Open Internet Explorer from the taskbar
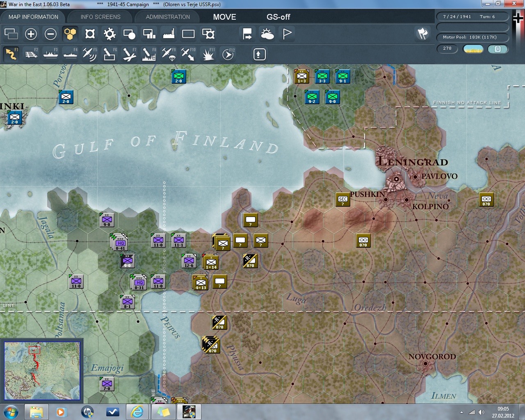 tap(137, 411)
